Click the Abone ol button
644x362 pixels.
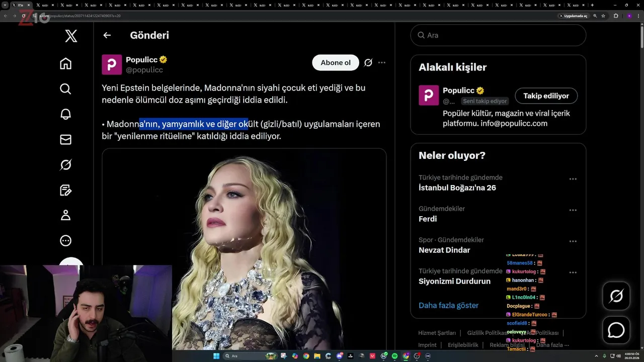[336, 63]
